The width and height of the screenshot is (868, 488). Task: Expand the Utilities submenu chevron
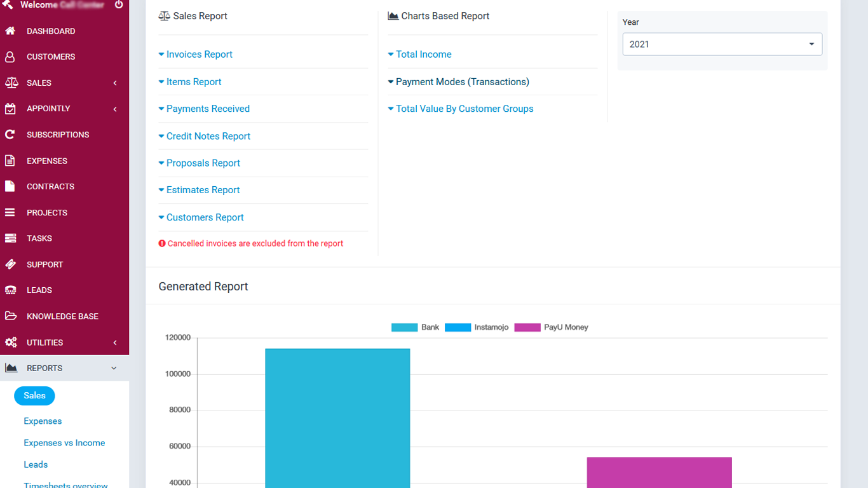[115, 342]
